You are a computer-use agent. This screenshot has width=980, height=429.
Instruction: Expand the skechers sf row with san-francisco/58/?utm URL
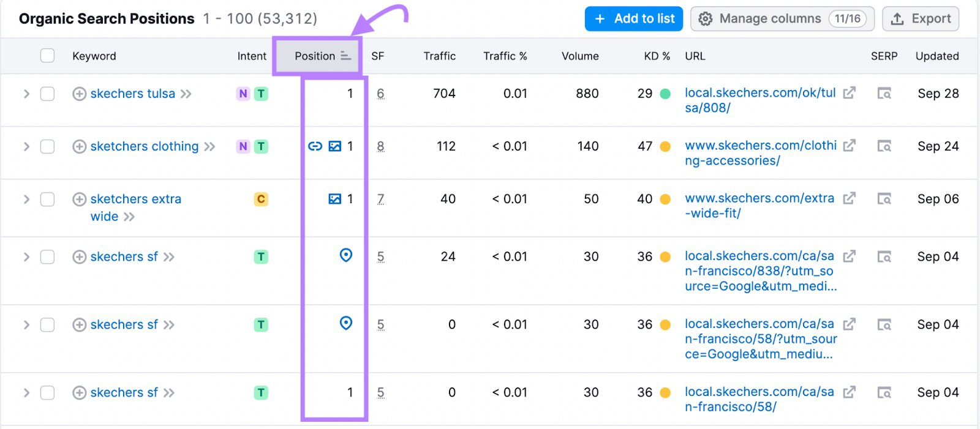(26, 324)
